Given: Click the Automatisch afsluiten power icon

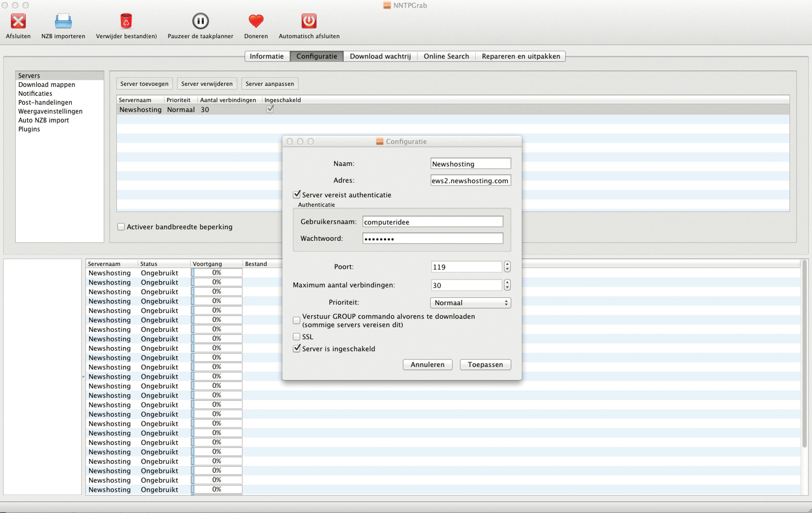Looking at the screenshot, I should pyautogui.click(x=309, y=21).
